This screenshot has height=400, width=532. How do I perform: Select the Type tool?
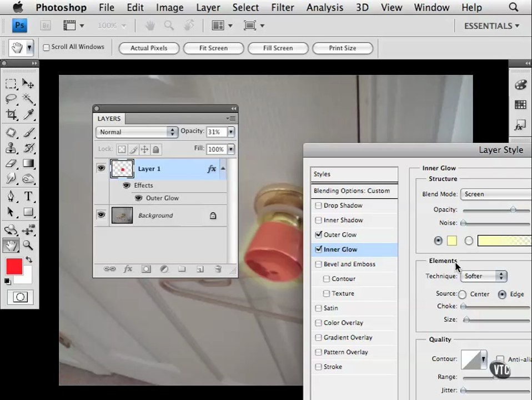pyautogui.click(x=28, y=196)
